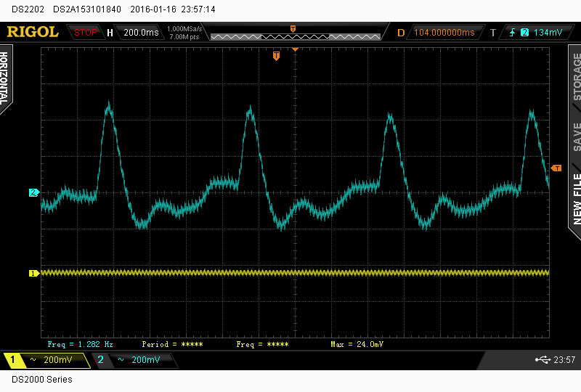Click the H horizontal label
This screenshot has width=581, height=392.
coord(110,33)
